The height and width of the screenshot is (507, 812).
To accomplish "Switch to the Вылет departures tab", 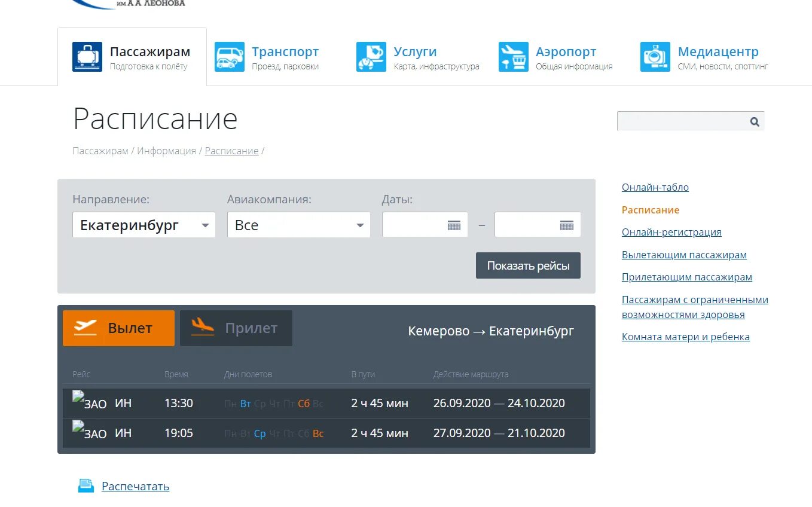I will click(118, 328).
